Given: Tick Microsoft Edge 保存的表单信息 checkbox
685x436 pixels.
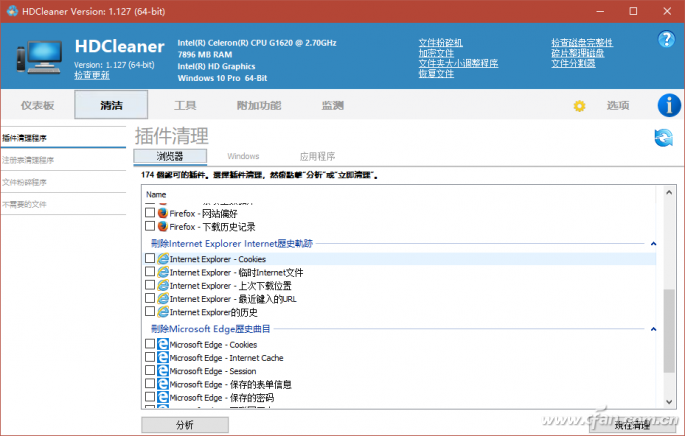Looking at the screenshot, I should [150, 383].
